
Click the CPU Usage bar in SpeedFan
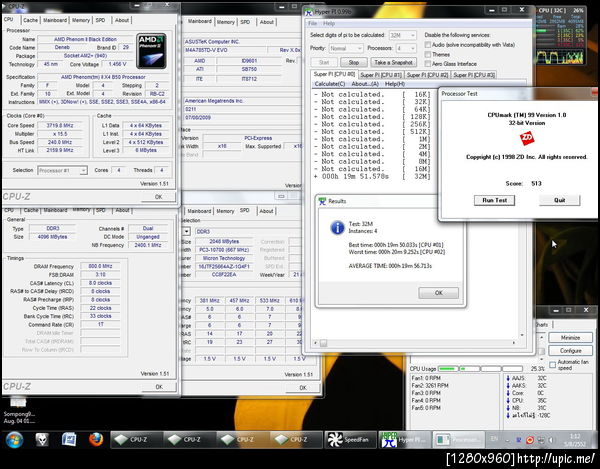[480, 369]
